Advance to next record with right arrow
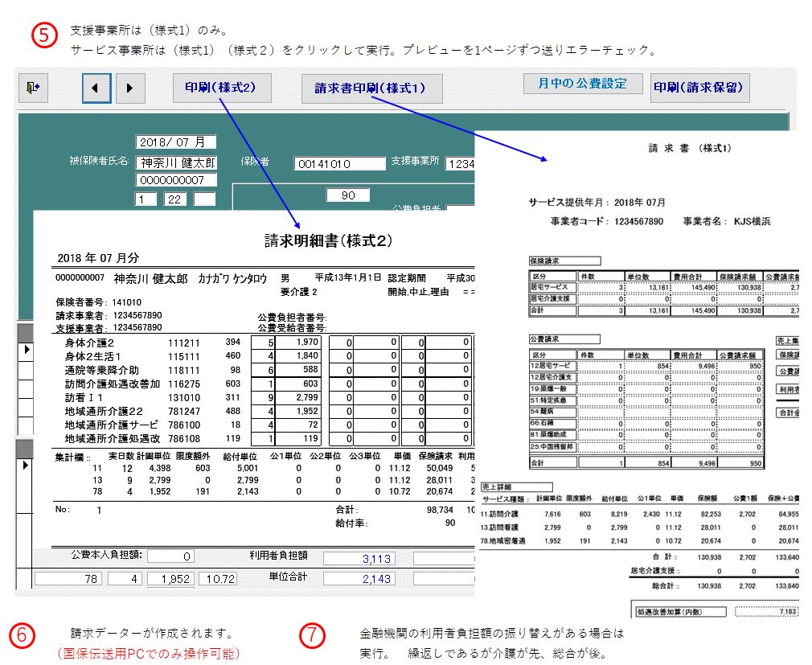812x665 pixels. point(129,88)
